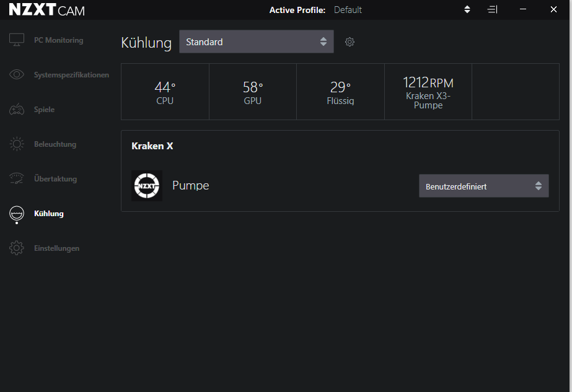The height and width of the screenshot is (392, 572).
Task: Open cooling profile settings gear next to Standard
Action: point(350,42)
